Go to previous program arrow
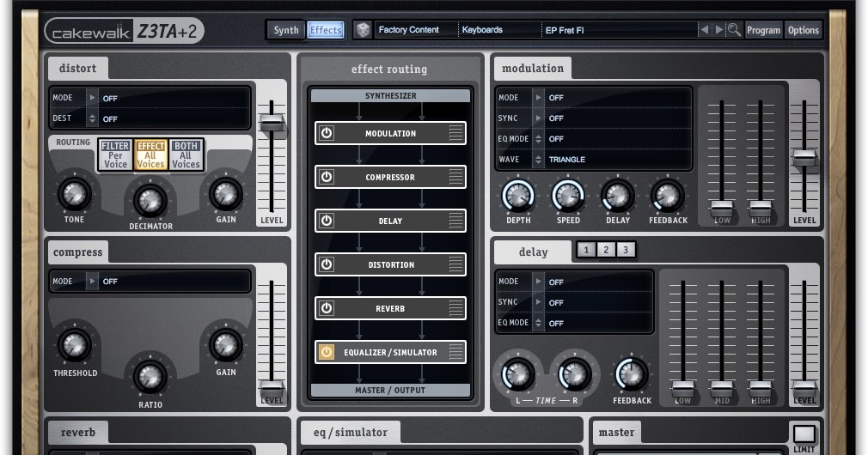868x455 pixels. (704, 30)
